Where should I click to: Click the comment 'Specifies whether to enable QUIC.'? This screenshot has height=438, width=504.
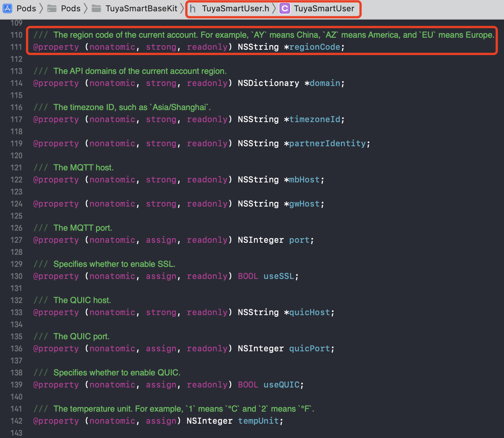pyautogui.click(x=117, y=372)
